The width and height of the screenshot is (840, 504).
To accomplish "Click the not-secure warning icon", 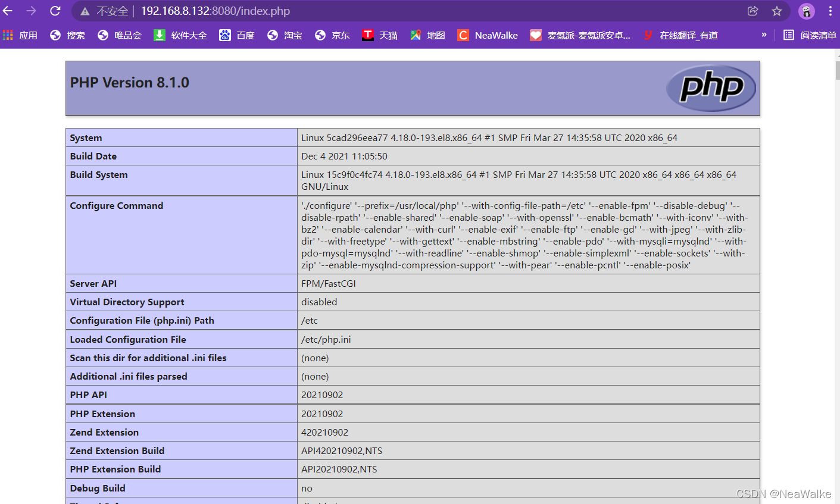I will pos(85,11).
